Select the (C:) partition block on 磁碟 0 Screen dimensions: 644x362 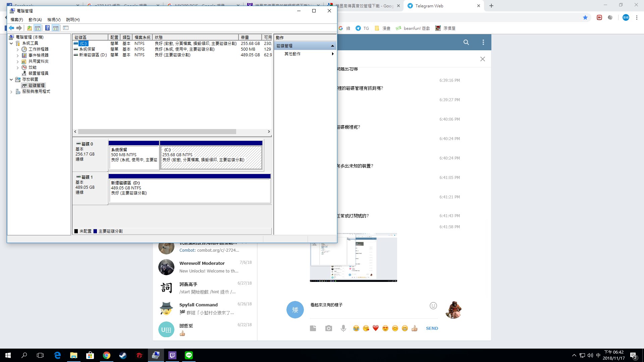[211, 155]
